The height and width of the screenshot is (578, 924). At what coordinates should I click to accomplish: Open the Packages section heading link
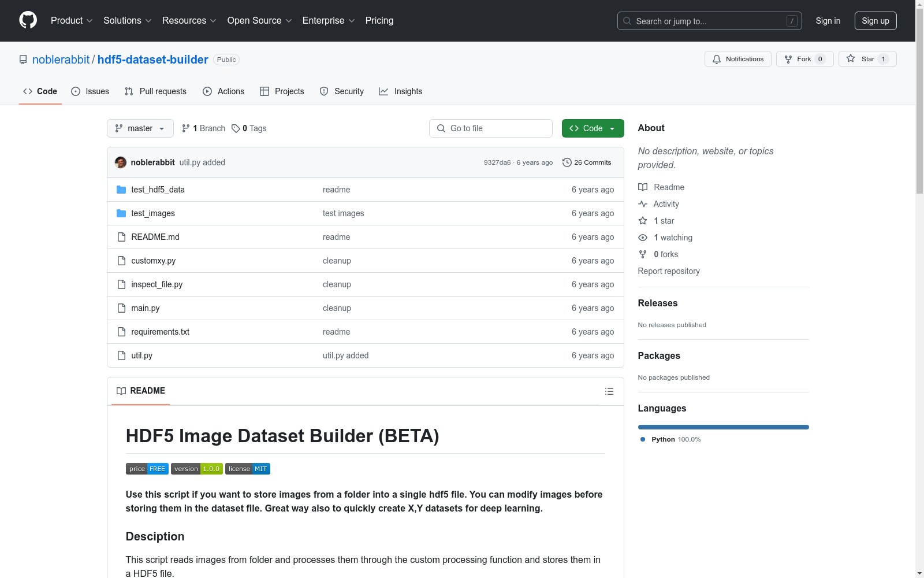(659, 355)
